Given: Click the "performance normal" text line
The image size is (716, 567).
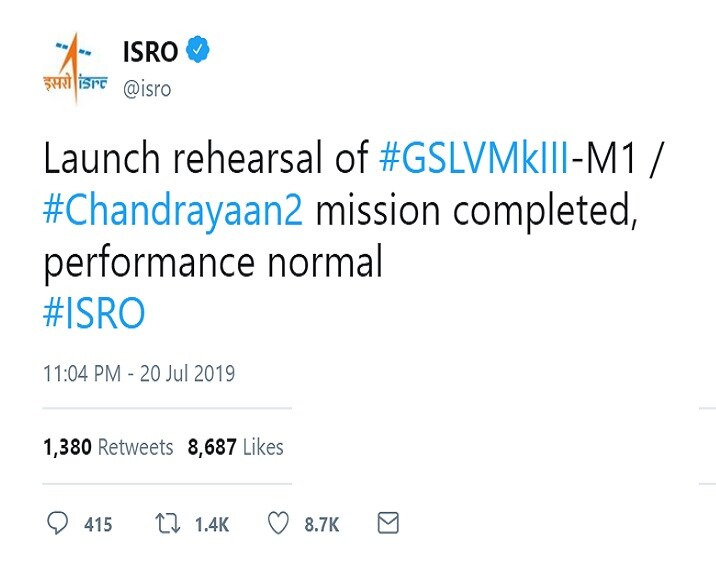Looking at the screenshot, I should point(213,263).
